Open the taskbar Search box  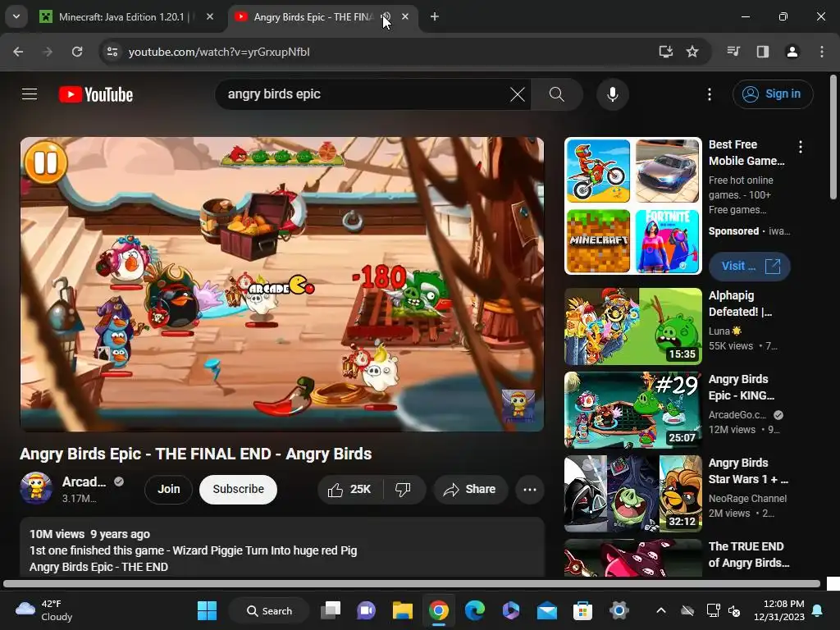(269, 610)
